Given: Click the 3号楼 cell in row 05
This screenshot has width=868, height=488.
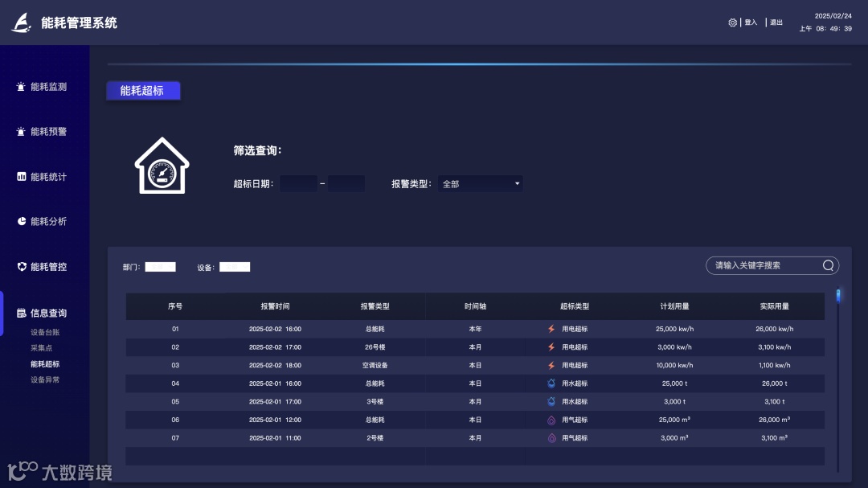Looking at the screenshot, I should 375,402.
